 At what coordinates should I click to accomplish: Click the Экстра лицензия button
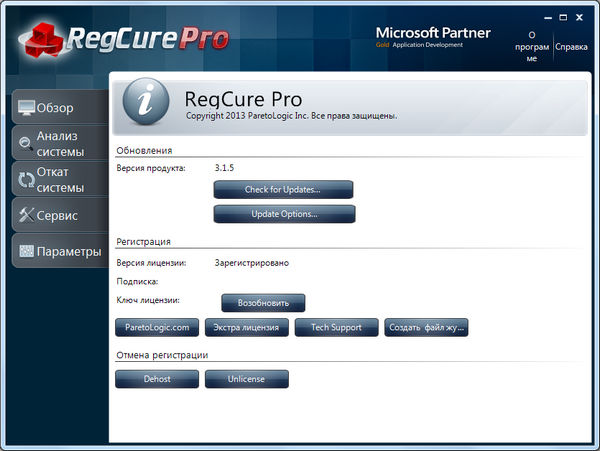tap(247, 328)
